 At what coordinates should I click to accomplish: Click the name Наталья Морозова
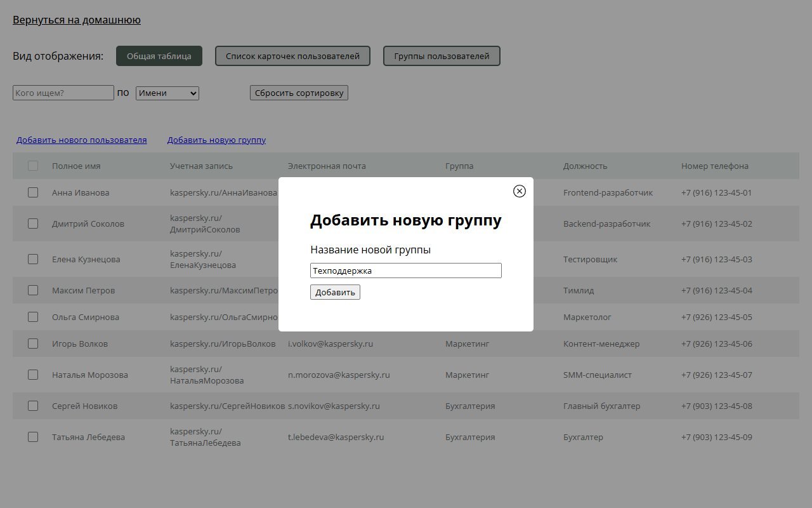pyautogui.click(x=90, y=375)
